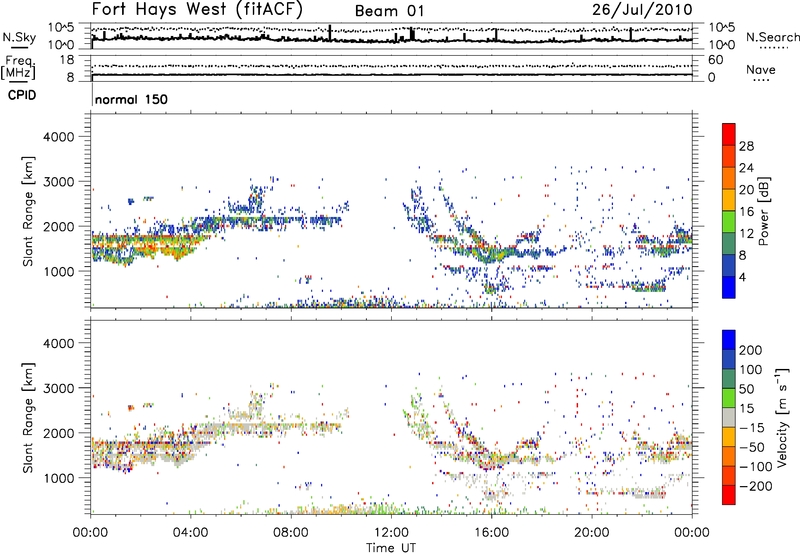The width and height of the screenshot is (800, 554).
Task: Click the 'Power [dB]' colorbar title
Action: coord(763,211)
